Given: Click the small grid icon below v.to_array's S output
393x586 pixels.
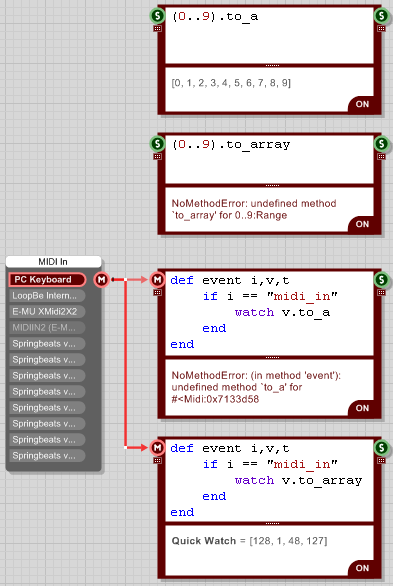Looking at the screenshot, I should click(381, 460).
